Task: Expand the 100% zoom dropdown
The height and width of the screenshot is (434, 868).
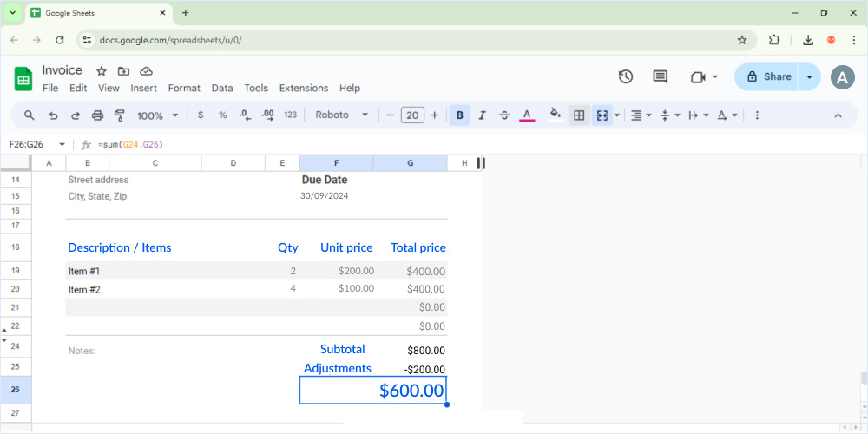Action: tap(157, 115)
